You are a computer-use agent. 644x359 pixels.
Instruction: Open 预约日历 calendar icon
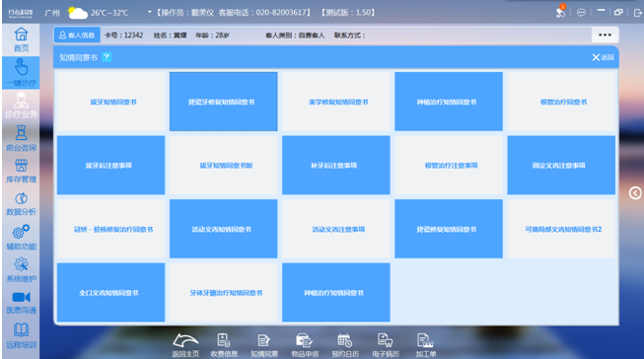(344, 340)
